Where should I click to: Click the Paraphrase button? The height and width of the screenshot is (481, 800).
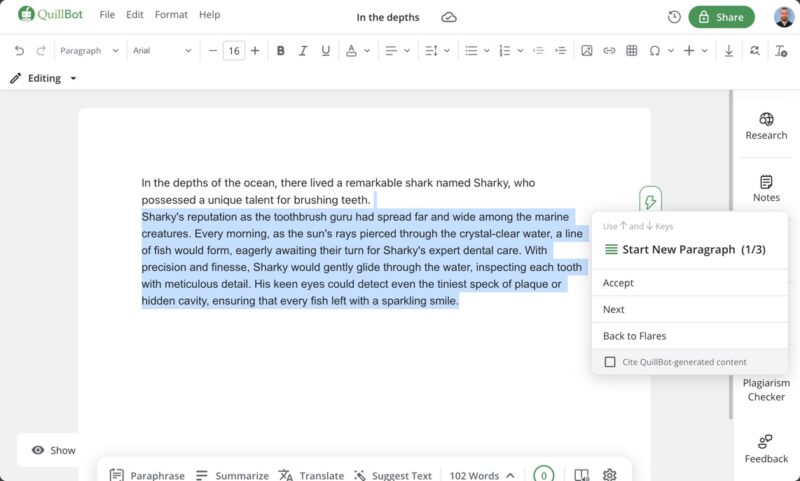pos(147,475)
